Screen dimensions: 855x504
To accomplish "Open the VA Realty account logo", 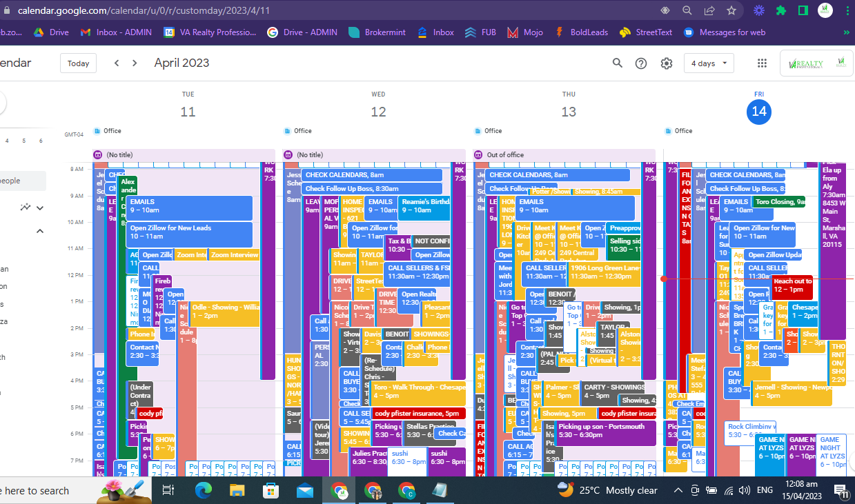I will tap(816, 63).
